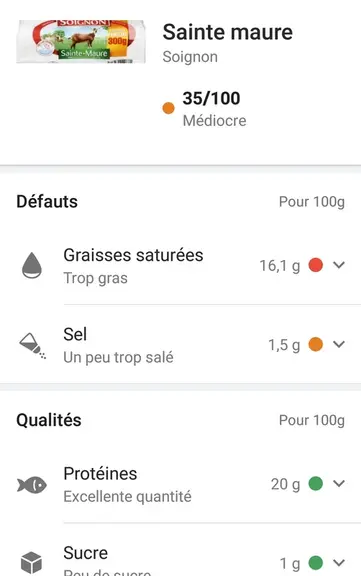The height and width of the screenshot is (576, 361).
Task: Tap the sugar cube icon
Action: (31, 562)
